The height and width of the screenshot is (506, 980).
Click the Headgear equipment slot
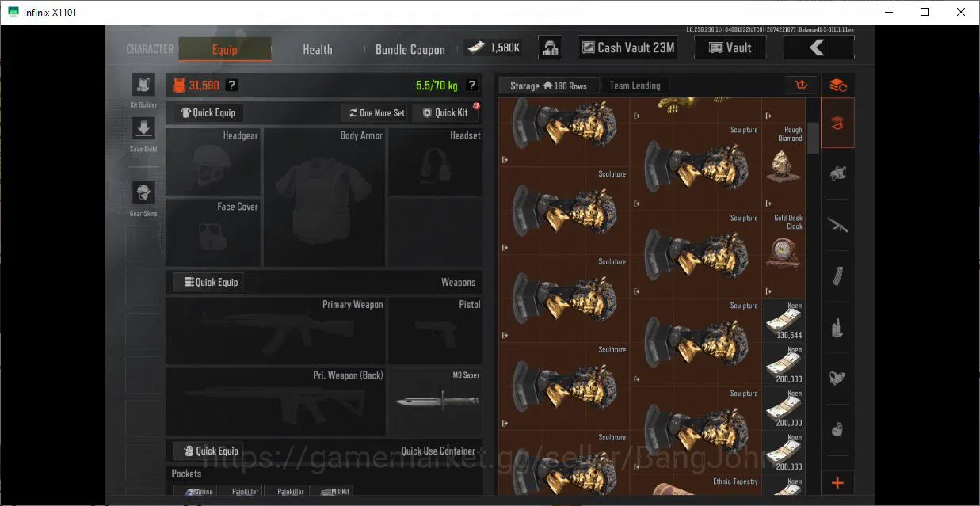(213, 162)
